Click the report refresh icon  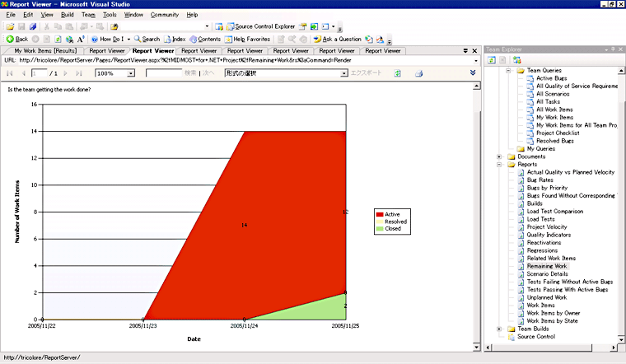397,73
